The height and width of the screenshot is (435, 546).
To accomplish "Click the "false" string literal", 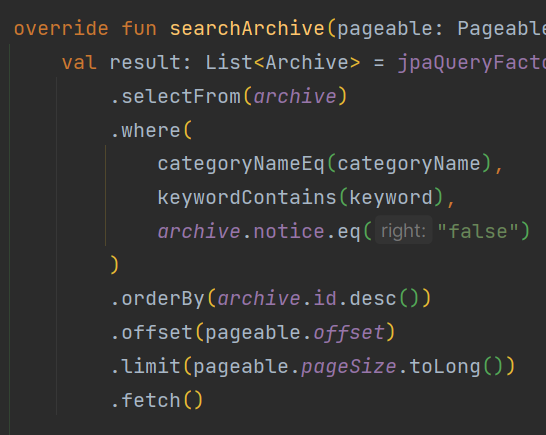I will coord(478,231).
